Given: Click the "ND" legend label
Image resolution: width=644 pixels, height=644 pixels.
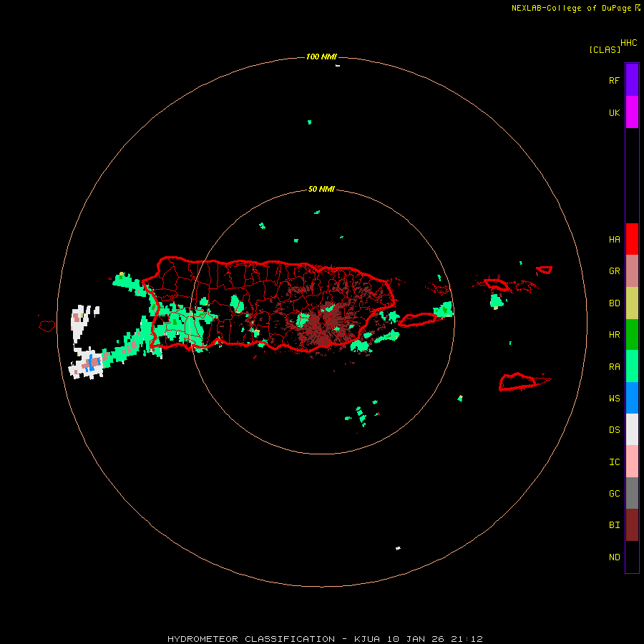Looking at the screenshot, I should [614, 557].
